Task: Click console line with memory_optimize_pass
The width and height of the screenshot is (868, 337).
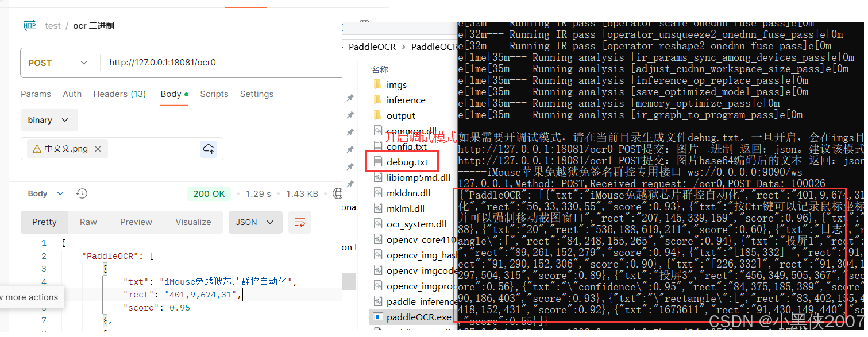Action: pyautogui.click(x=619, y=103)
